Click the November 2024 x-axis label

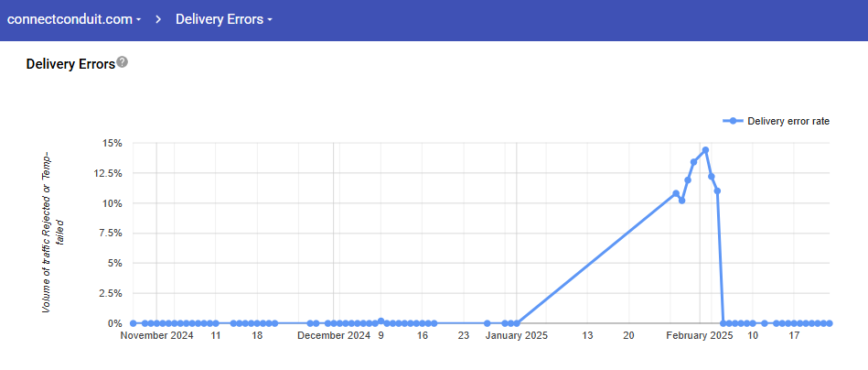pyautogui.click(x=156, y=336)
